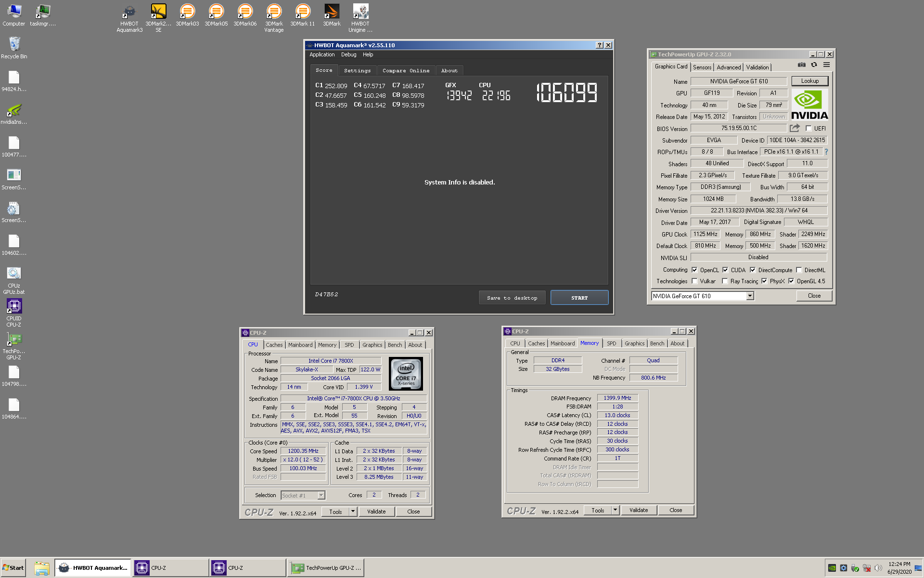
Task: Open Help menu in Aquamark
Action: coord(368,55)
